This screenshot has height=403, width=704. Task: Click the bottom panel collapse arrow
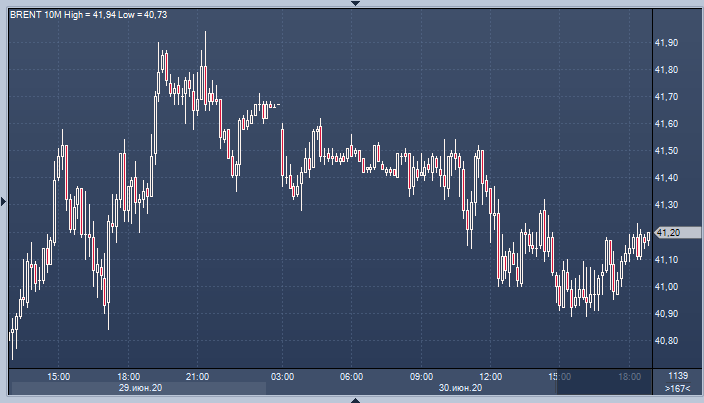coord(353,399)
